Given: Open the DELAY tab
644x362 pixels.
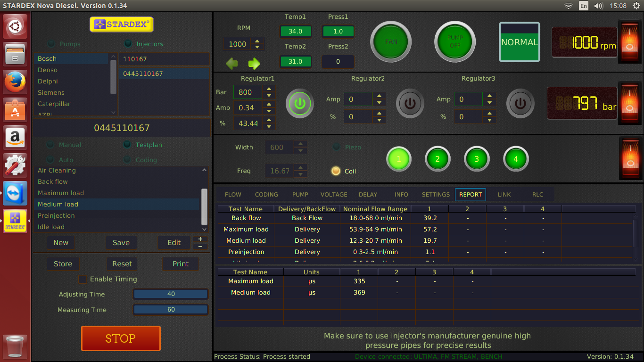Looking at the screenshot, I should click(x=368, y=194).
